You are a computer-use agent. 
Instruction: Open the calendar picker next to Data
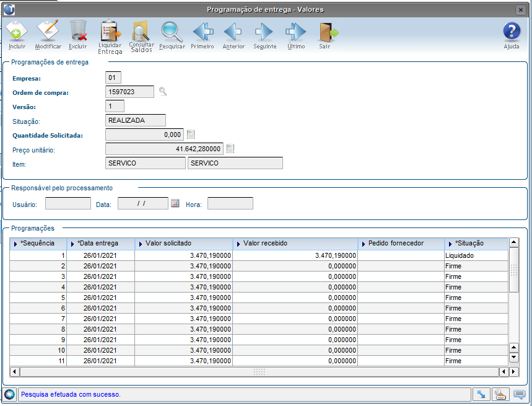click(x=175, y=203)
